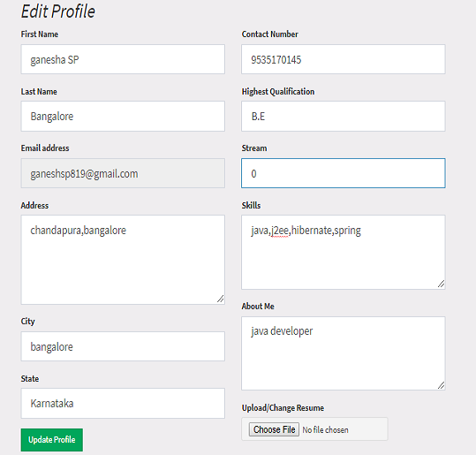Focus the Highest Qualification field
The width and height of the screenshot is (476, 455).
point(344,116)
